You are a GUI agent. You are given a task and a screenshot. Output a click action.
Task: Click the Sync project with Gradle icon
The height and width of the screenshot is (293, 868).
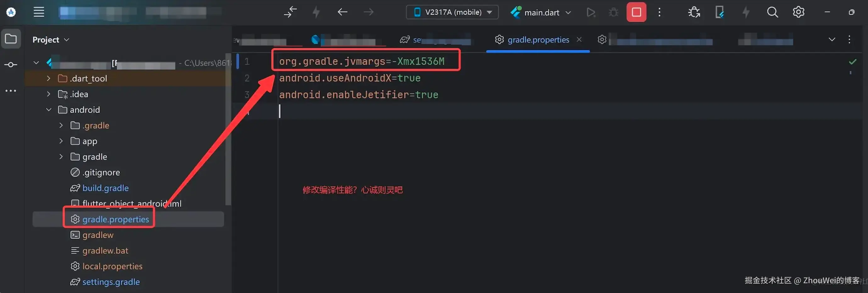coord(290,12)
